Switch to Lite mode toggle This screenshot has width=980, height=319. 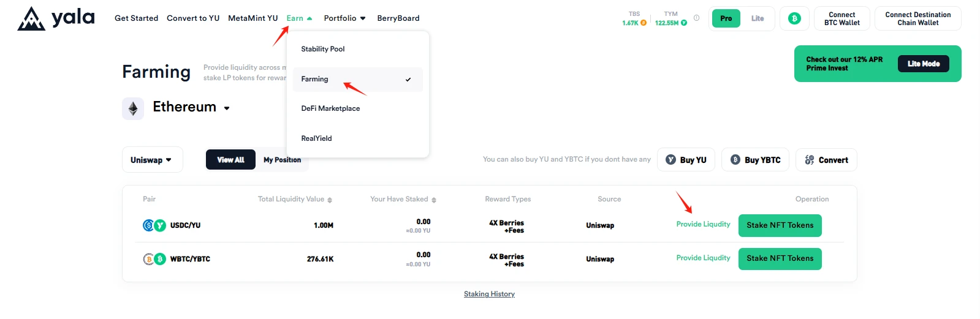[758, 18]
